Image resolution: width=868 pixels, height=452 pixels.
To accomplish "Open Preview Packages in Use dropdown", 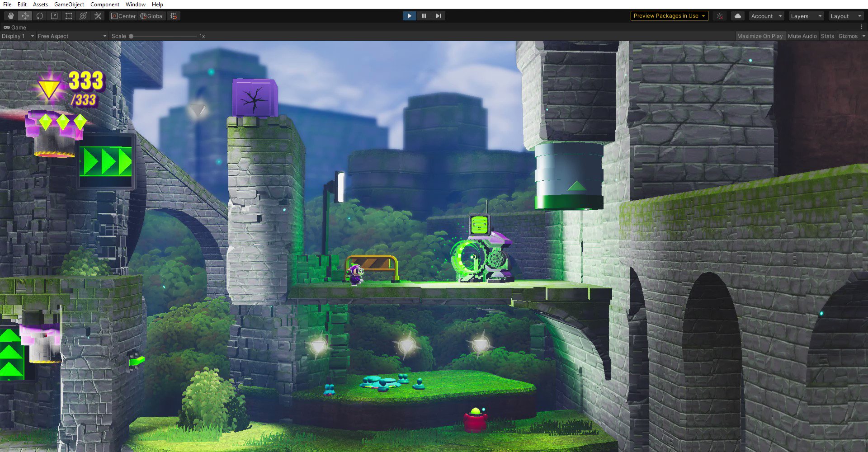I will pyautogui.click(x=669, y=16).
